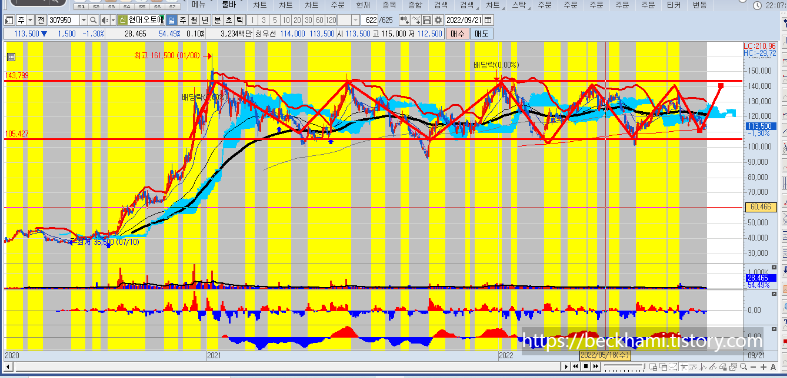Click the minus zoom-out icon
Screen dimensions: 787x378
tap(753, 366)
